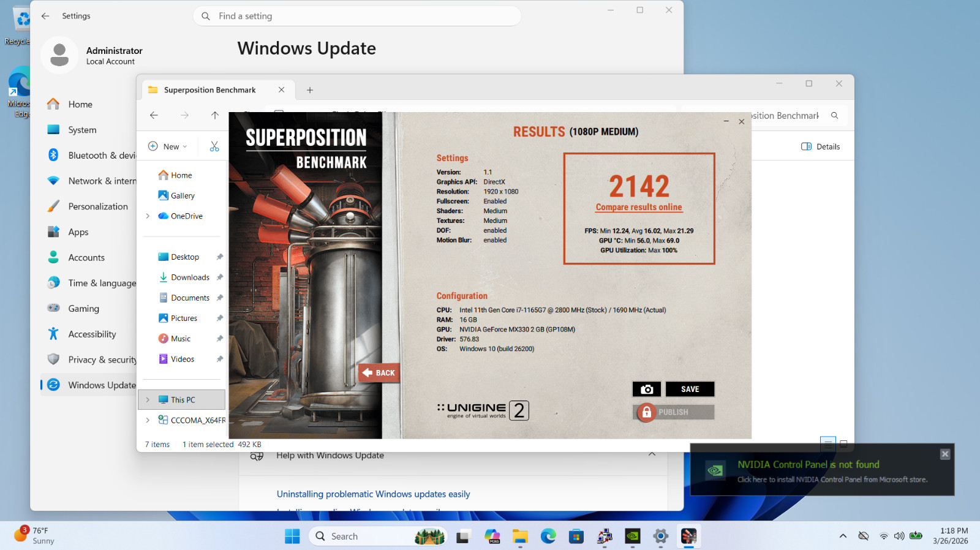Open the Desktop quick access folder
Image resolution: width=980 pixels, height=550 pixels.
point(185,257)
